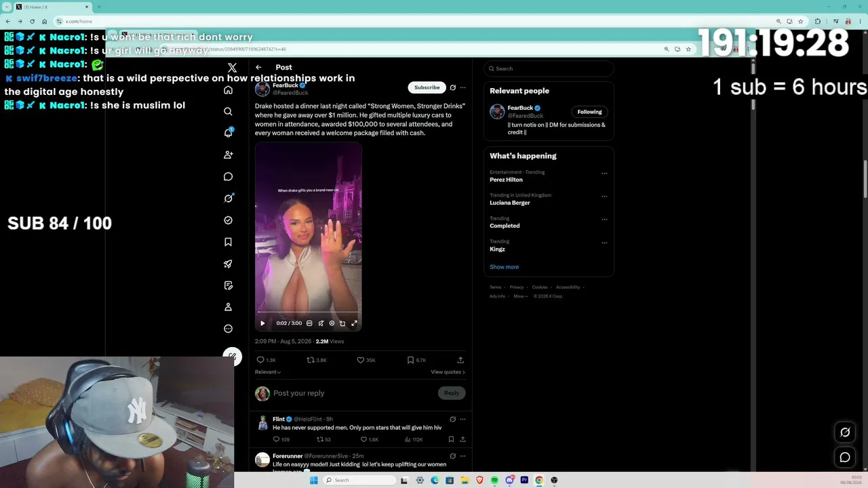The image size is (868, 488).
Task: Open Notifications bell in X sidebar
Action: click(229, 133)
